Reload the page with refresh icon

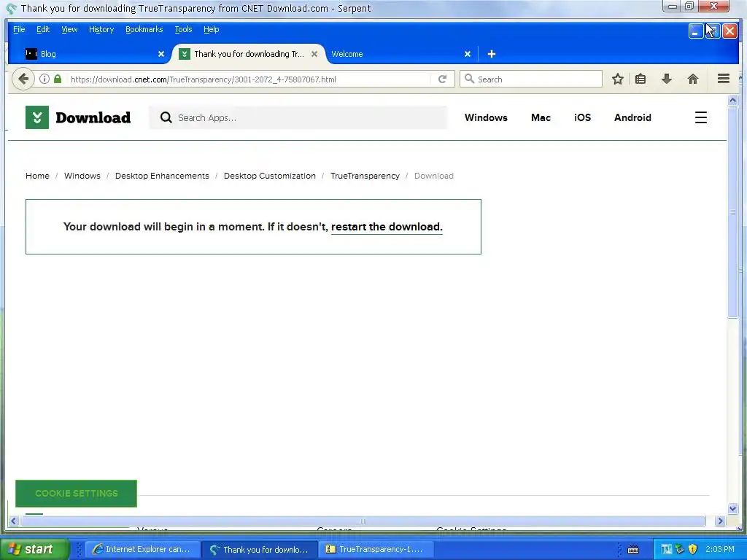(442, 79)
